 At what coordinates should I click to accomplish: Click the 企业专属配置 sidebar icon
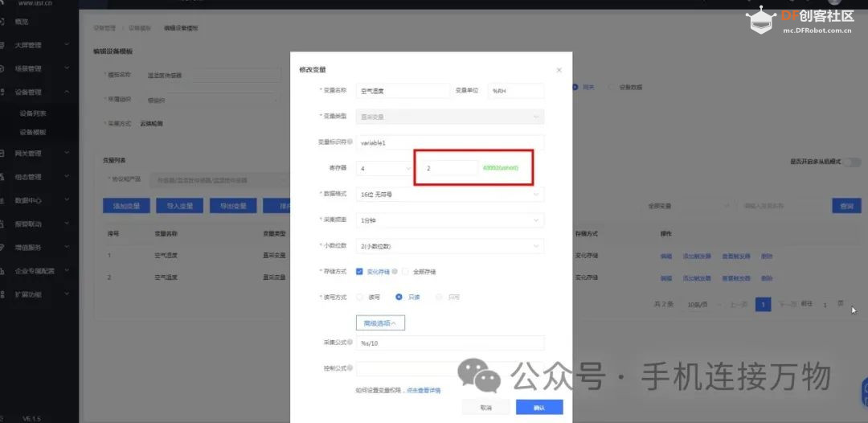click(x=2, y=271)
